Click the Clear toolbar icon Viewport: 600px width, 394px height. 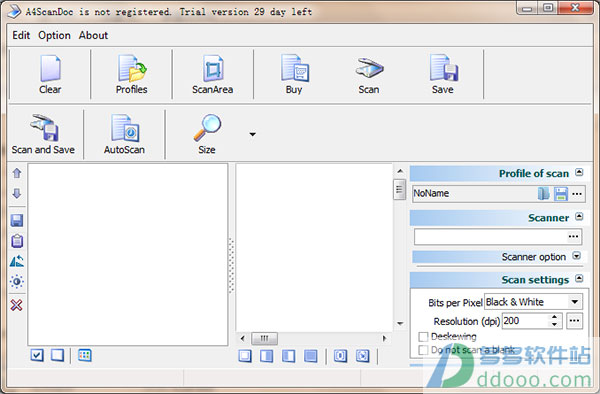(x=50, y=69)
